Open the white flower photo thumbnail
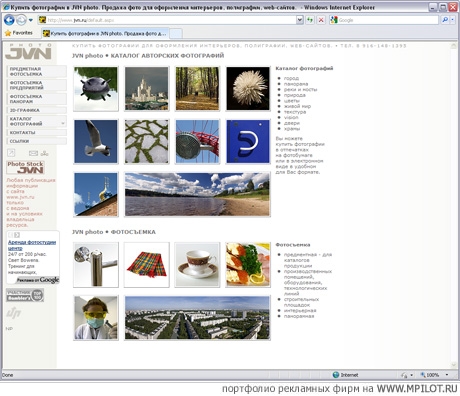 [248, 89]
